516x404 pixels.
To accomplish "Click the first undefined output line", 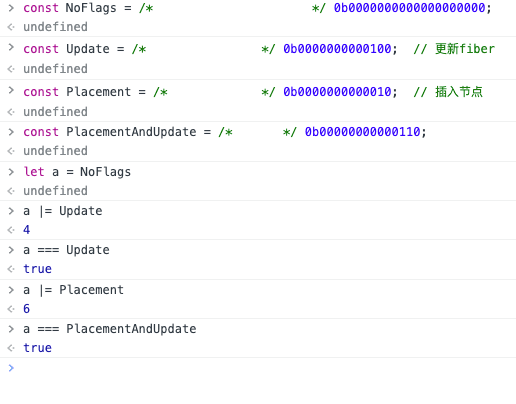I will pos(55,27).
